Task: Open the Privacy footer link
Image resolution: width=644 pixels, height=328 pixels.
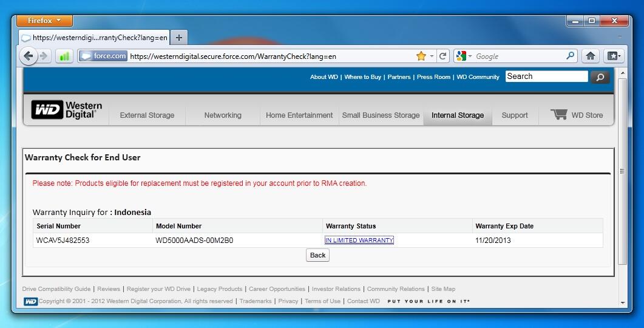Action: [288, 301]
